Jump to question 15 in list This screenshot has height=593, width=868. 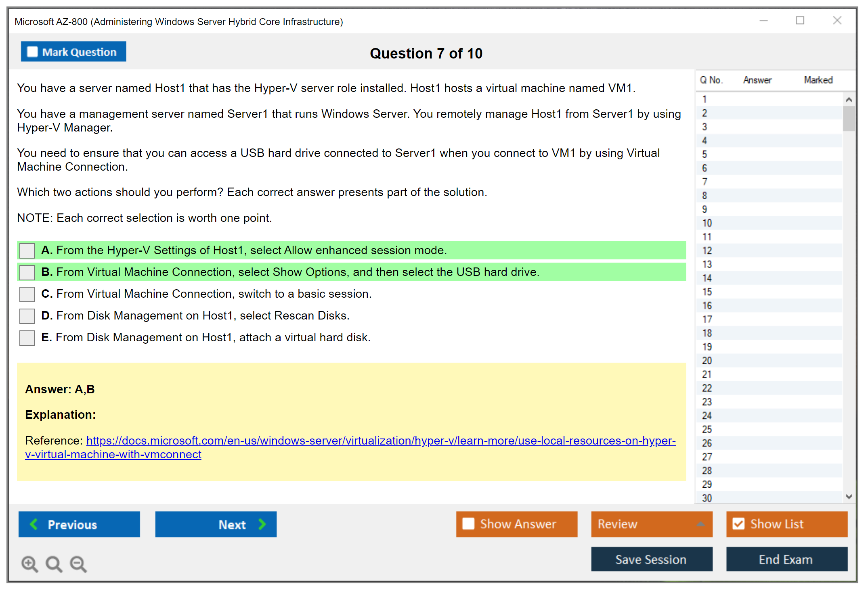(x=707, y=292)
